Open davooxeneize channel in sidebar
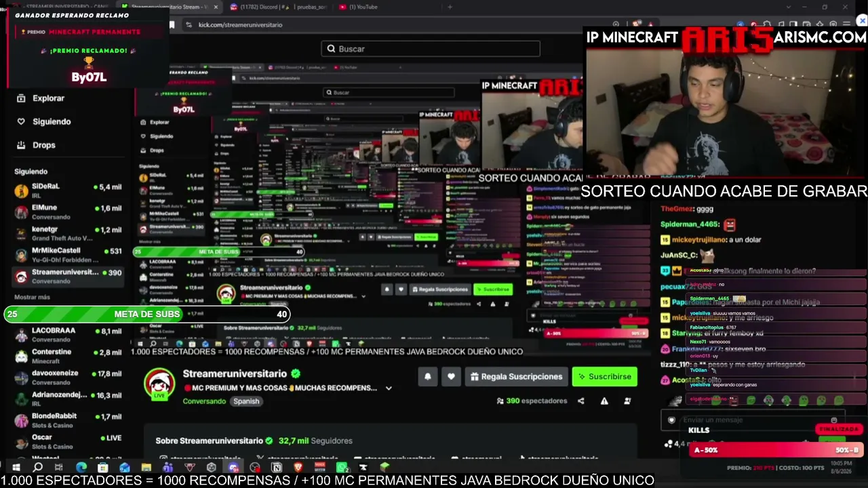The image size is (868, 488). pos(68,378)
